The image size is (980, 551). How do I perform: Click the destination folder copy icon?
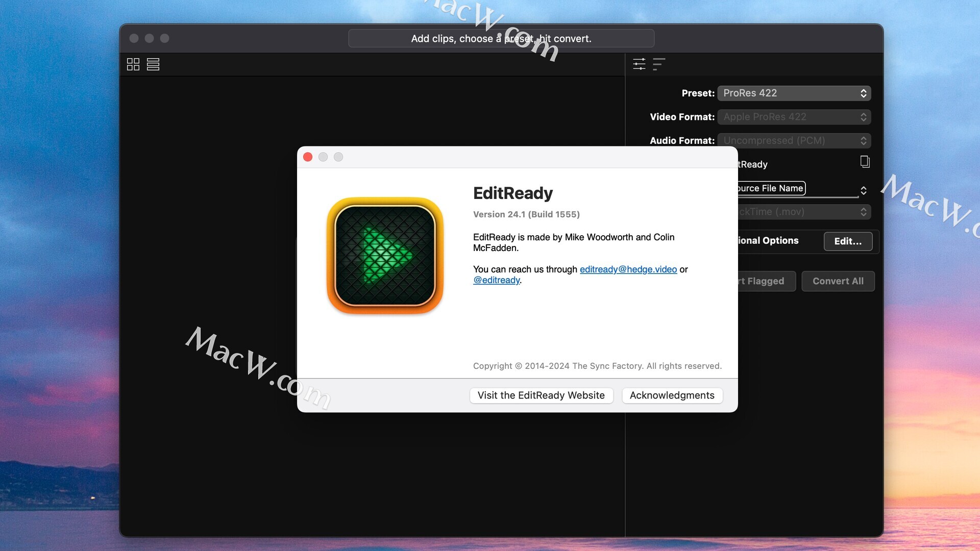point(865,162)
